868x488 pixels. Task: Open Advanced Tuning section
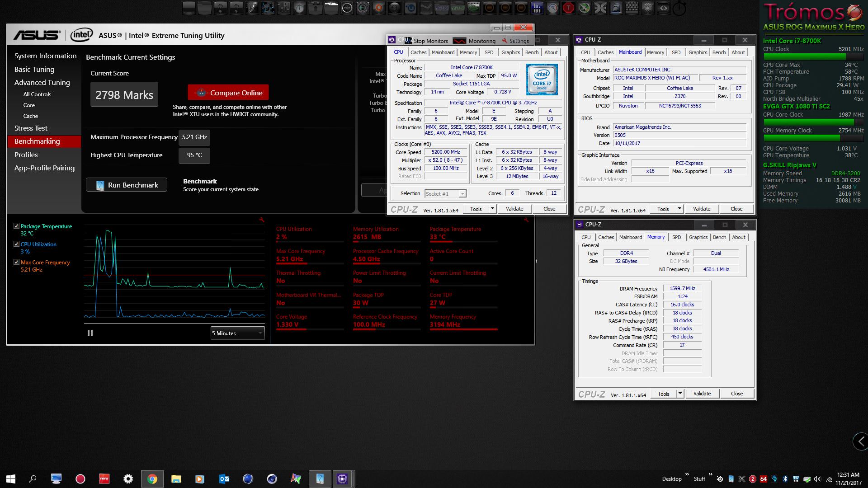click(42, 83)
